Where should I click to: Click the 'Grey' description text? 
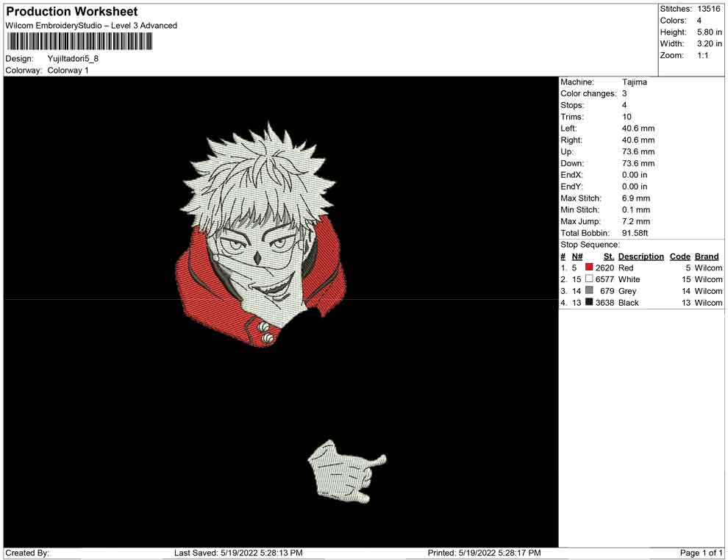(627, 291)
